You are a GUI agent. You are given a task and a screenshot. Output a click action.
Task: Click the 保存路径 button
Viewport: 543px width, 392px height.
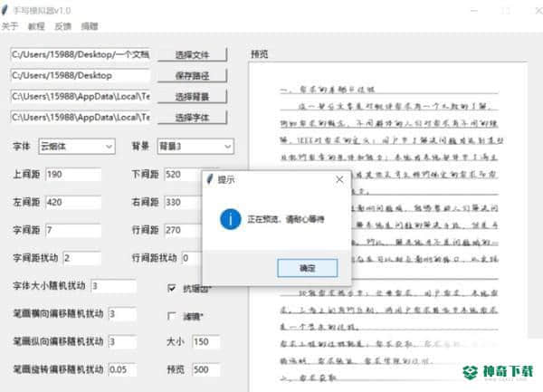click(192, 75)
